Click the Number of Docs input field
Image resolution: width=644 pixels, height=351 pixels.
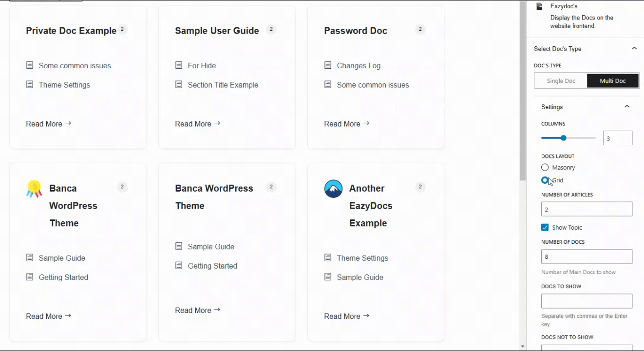587,256
